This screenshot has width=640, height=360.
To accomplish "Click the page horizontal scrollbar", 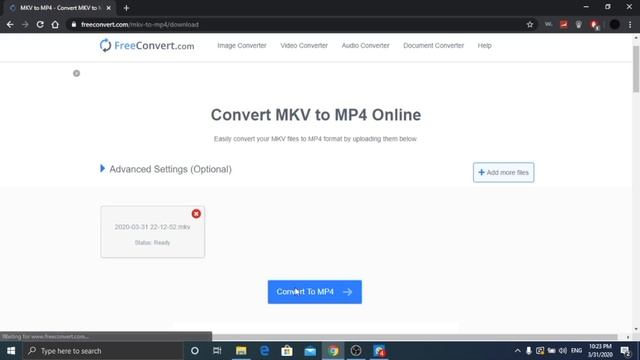I will (415, 337).
